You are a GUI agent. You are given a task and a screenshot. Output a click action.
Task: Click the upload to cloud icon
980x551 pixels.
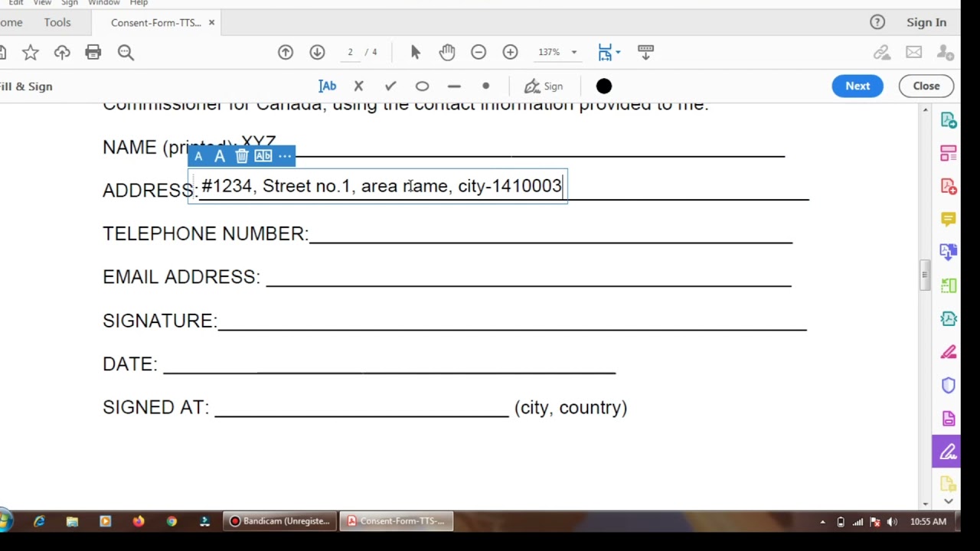tap(62, 52)
